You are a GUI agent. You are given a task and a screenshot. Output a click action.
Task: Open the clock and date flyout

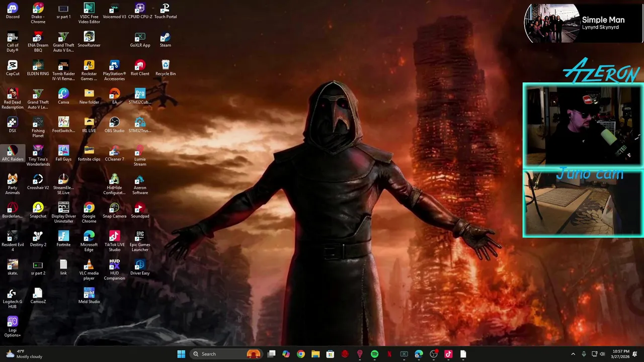(620, 354)
